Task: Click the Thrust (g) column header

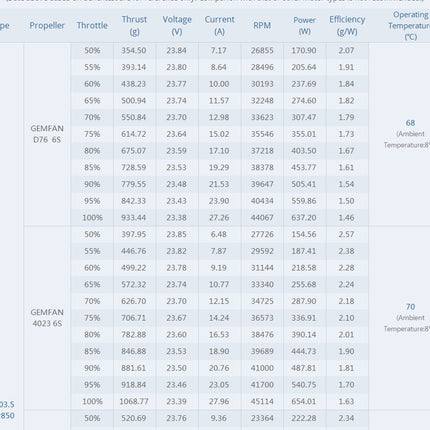Action: (134, 26)
